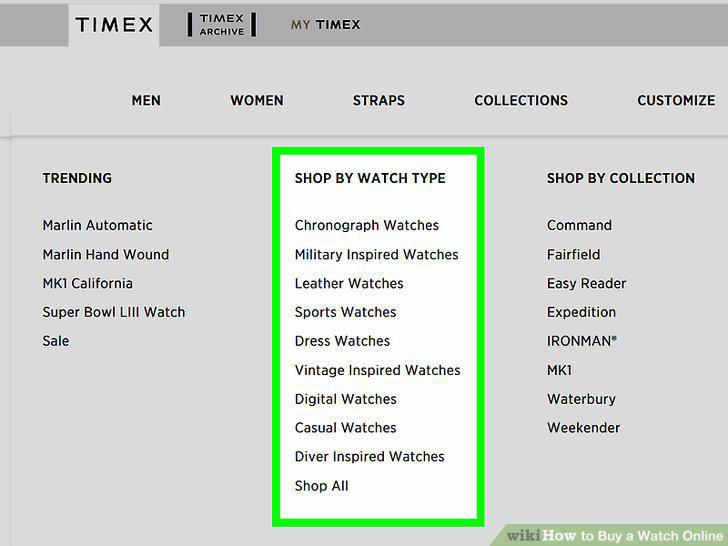Choose Military Inspired Watches

(x=377, y=254)
